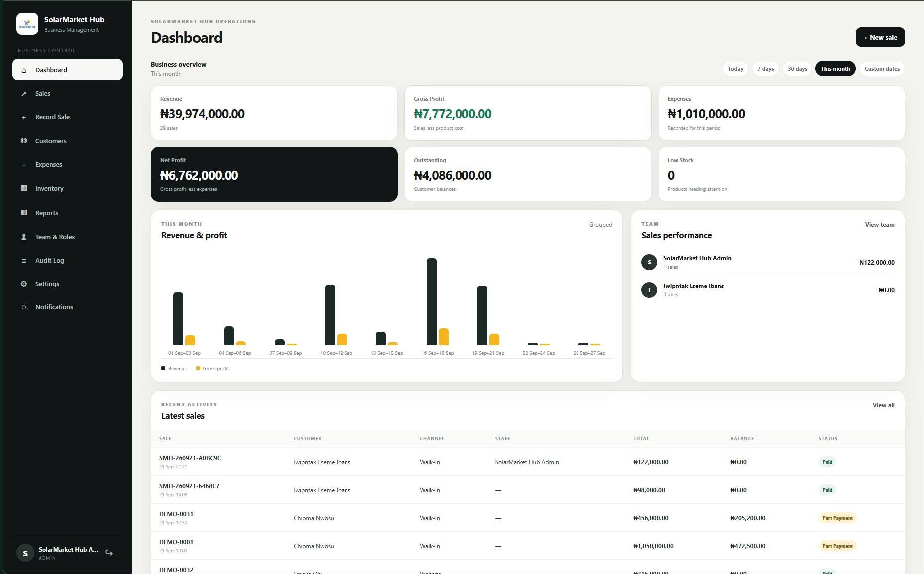Select the 7 days period filter
The image size is (924, 574).
pos(765,69)
